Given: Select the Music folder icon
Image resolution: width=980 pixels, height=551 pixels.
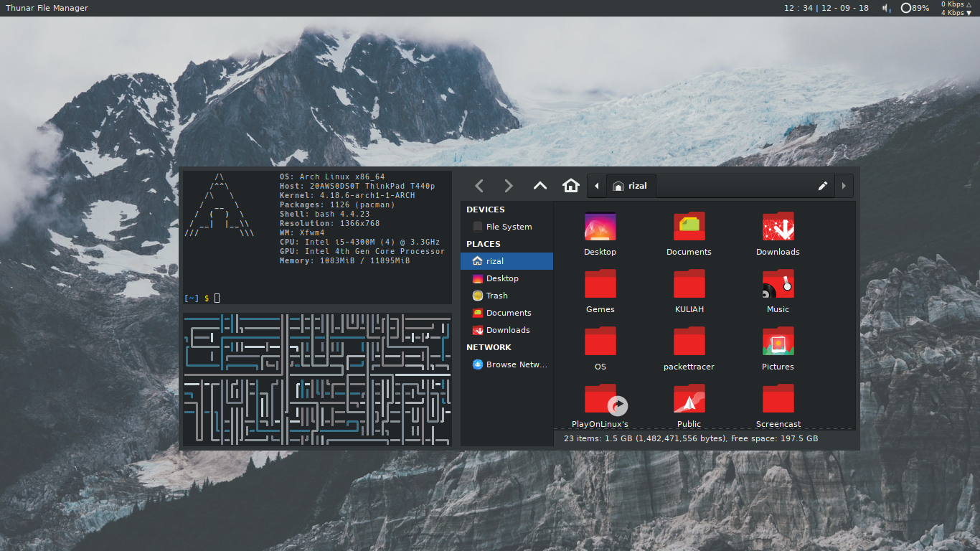Looking at the screenshot, I should point(778,284).
